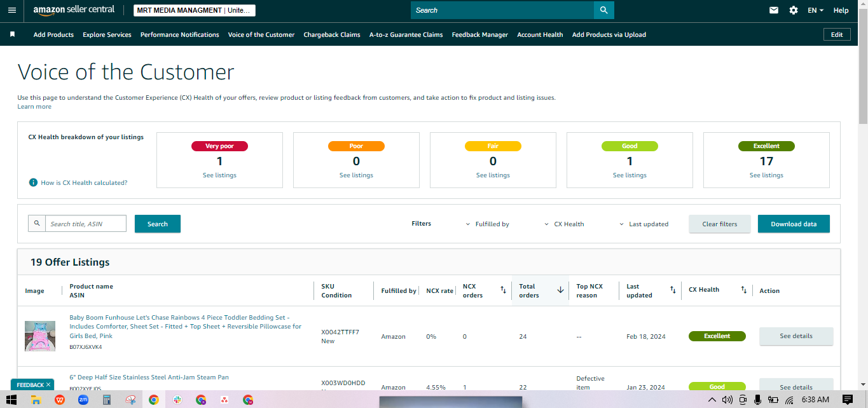Open the Windows Start menu
This screenshot has height=408, width=868.
click(12, 400)
